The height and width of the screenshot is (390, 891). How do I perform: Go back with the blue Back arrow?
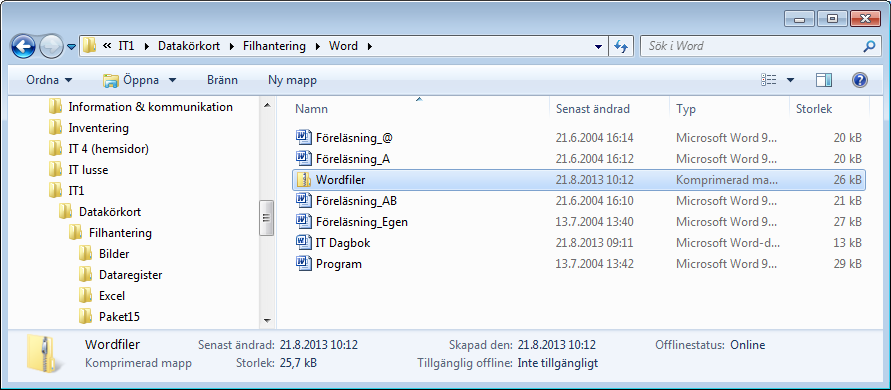click(23, 46)
